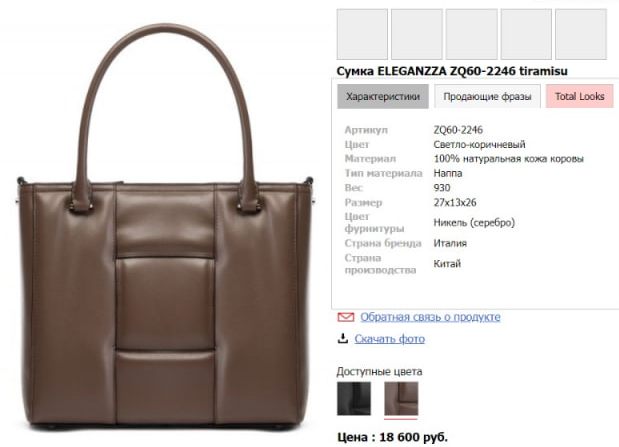
Task: Open the Обратная связь о продукте link
Action: click(x=430, y=317)
